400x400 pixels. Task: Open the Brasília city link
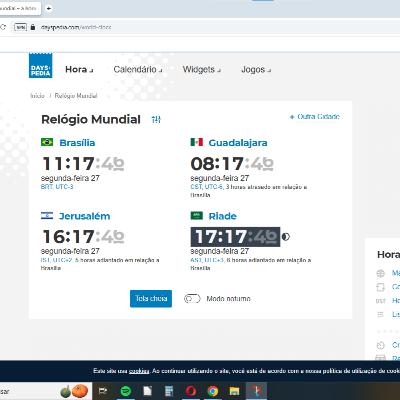pyautogui.click(x=77, y=143)
